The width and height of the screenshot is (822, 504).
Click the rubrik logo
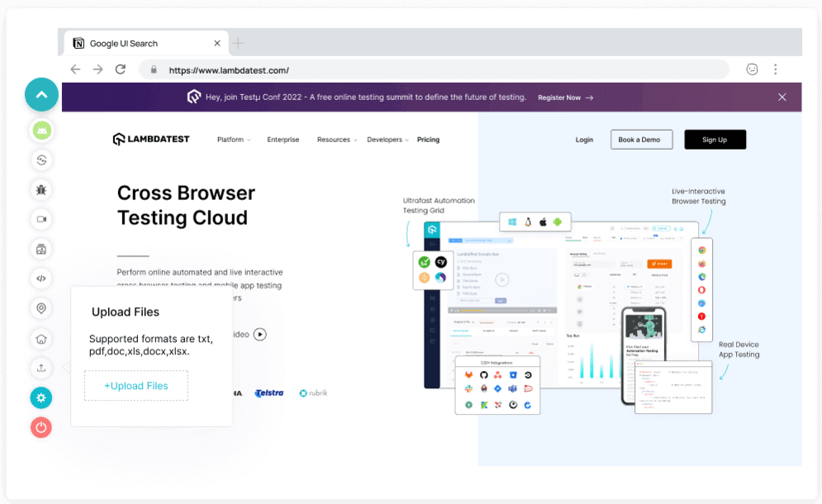point(313,392)
